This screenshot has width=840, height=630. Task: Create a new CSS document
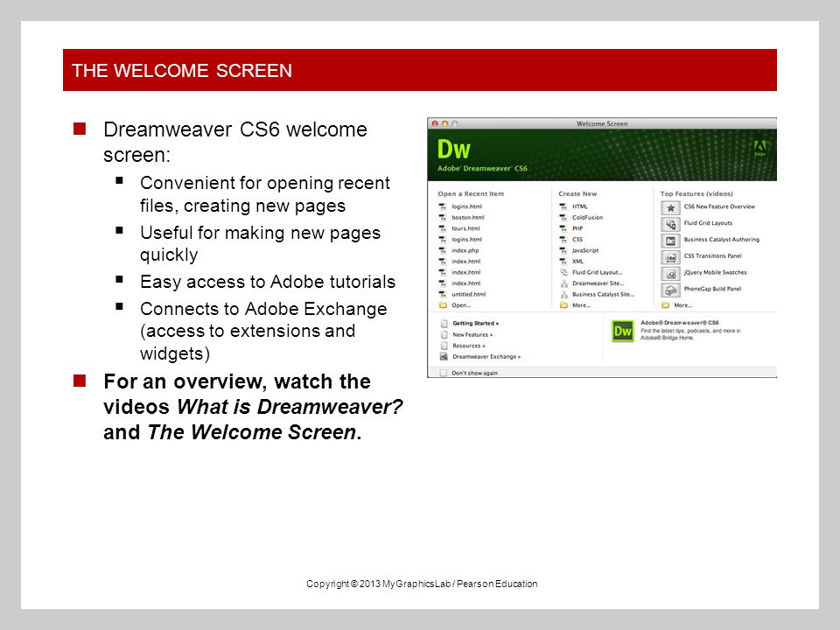coord(577,240)
